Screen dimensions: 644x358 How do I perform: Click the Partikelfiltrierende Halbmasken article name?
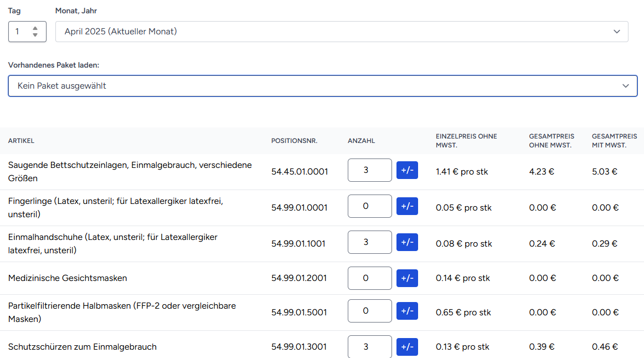[x=122, y=313]
